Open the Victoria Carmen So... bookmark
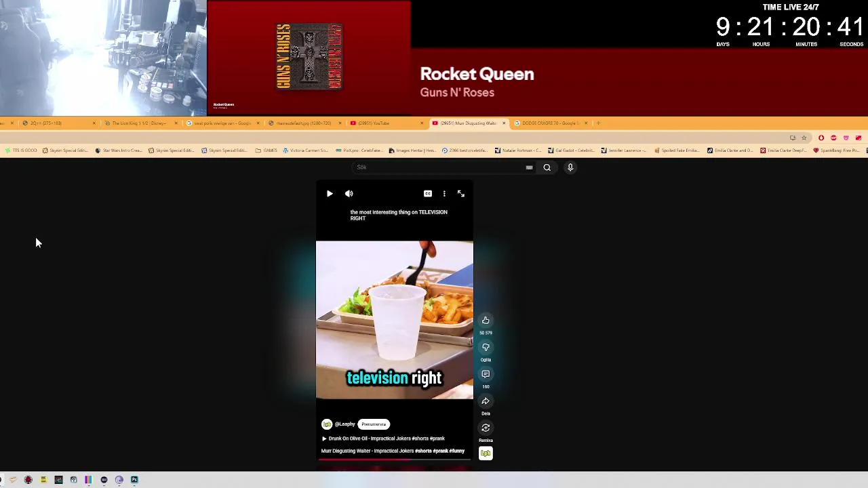Image resolution: width=868 pixels, height=488 pixels. click(306, 150)
